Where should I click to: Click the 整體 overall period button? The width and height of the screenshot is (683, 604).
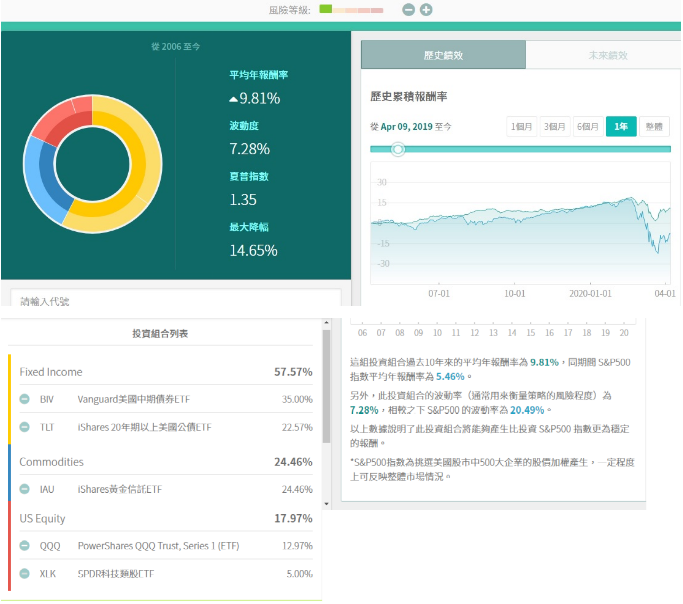(654, 126)
